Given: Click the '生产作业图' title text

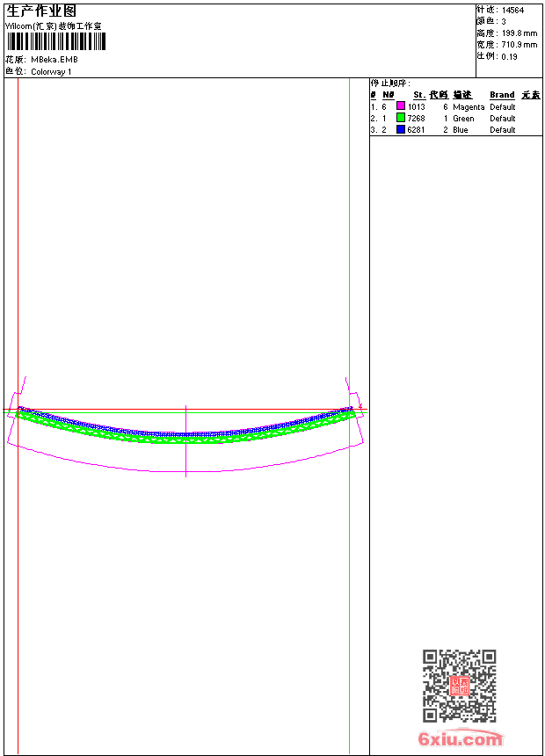Looking at the screenshot, I should tap(41, 11).
